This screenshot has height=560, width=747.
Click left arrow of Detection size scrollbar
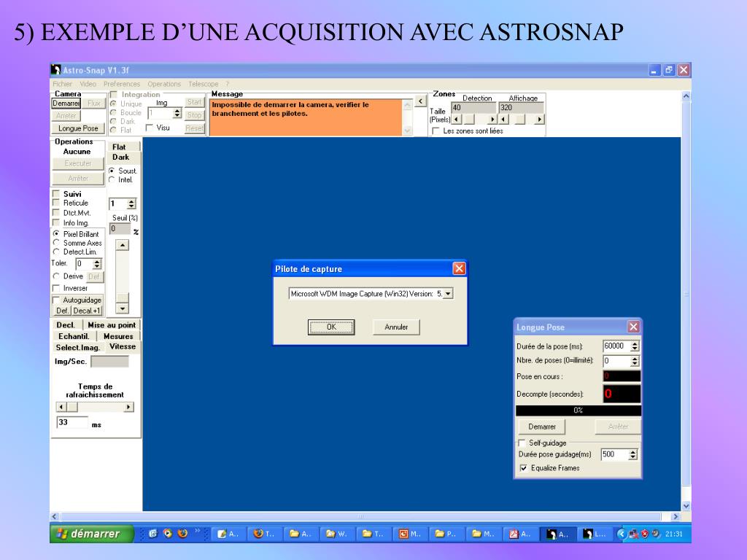pyautogui.click(x=457, y=120)
